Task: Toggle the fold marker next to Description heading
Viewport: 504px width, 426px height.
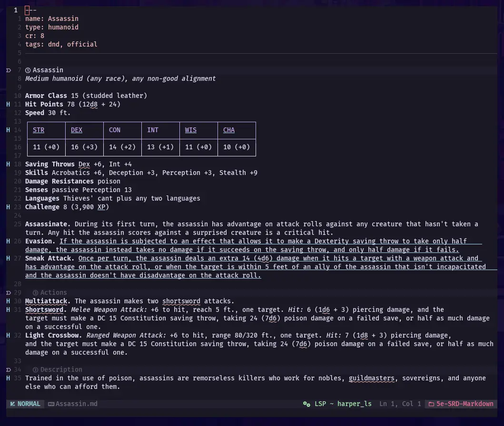Action: 9,369
